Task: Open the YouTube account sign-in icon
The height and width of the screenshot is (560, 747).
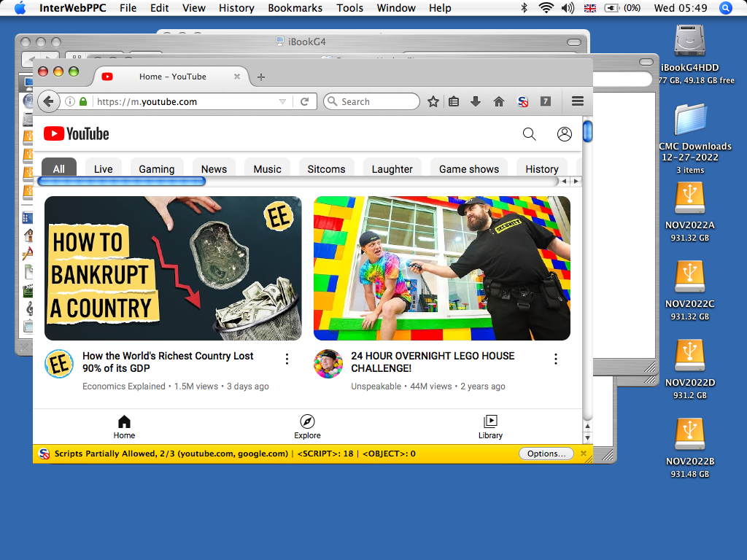Action: click(565, 134)
